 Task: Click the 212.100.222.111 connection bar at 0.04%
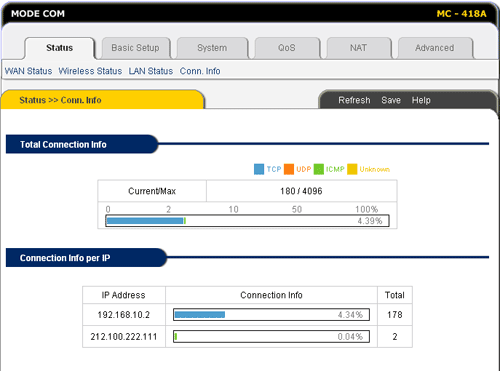271,336
